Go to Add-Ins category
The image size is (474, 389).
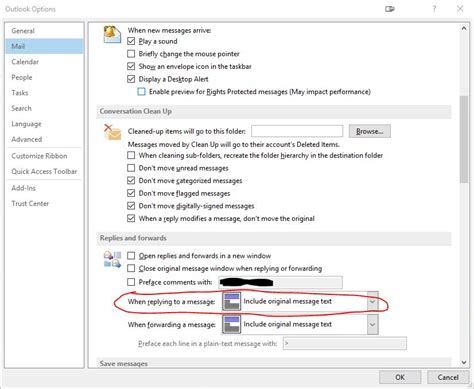45,188
